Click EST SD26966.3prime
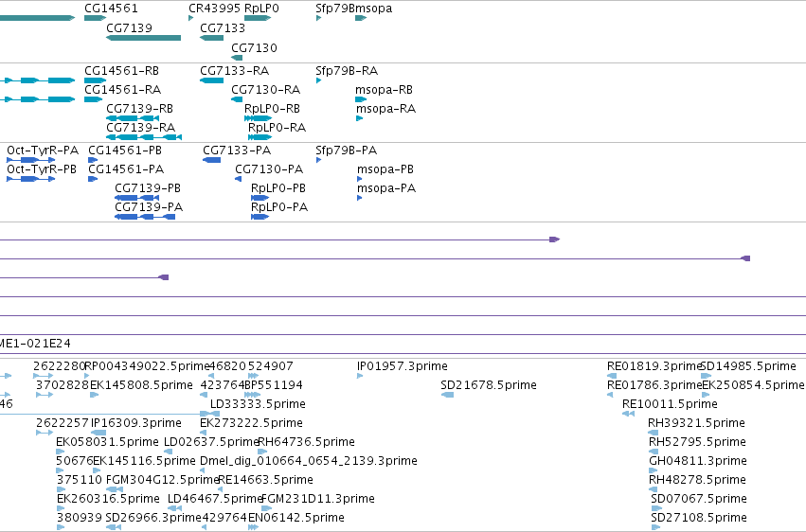Image resolution: width=806 pixels, height=532 pixels. pos(153,517)
